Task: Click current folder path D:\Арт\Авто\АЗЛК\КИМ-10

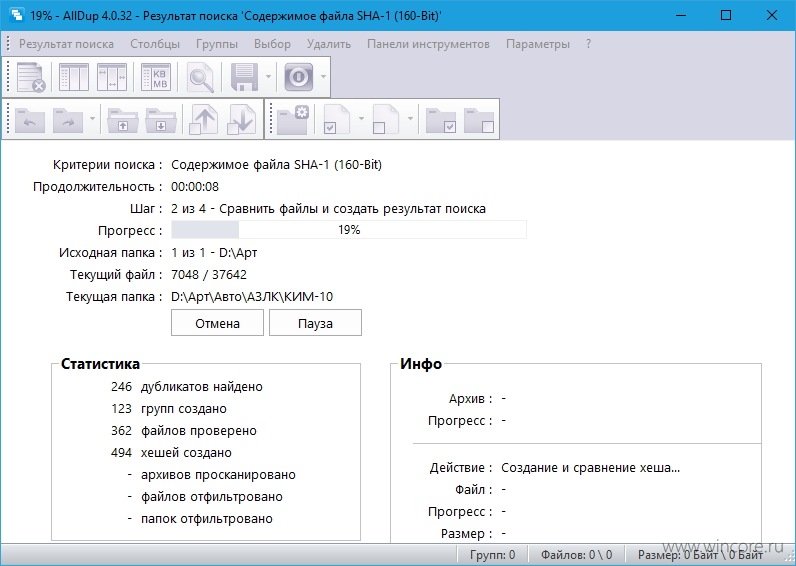Action: point(252,296)
